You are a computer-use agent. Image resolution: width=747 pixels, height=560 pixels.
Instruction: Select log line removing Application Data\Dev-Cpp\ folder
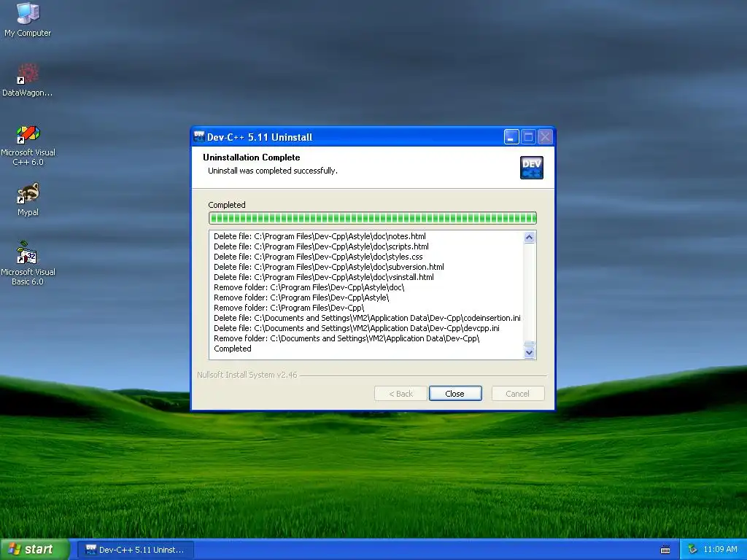(347, 338)
